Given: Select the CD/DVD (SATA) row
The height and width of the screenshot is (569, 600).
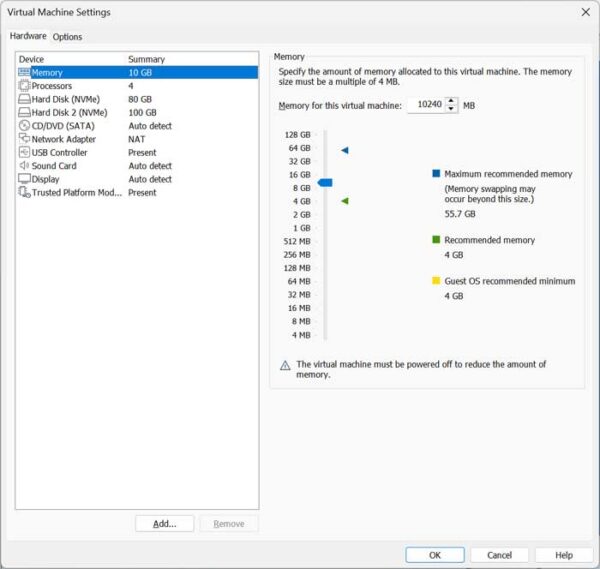Looking at the screenshot, I should coord(138,126).
